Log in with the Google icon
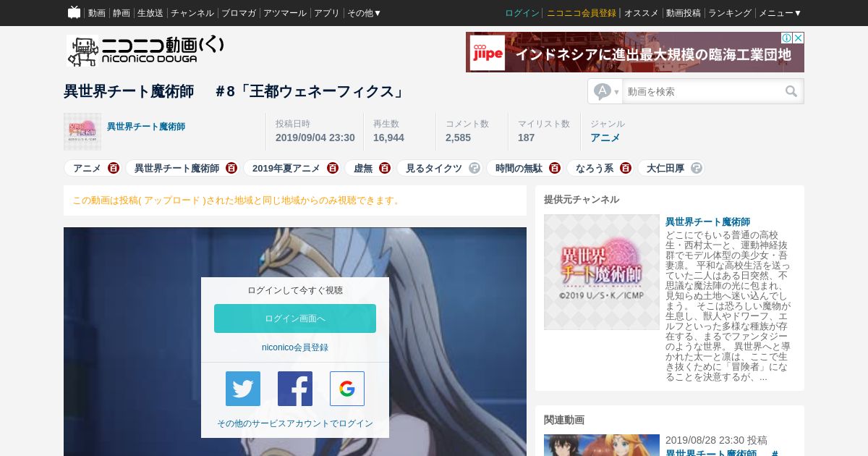Screen dimensions: 868x456 (347, 389)
